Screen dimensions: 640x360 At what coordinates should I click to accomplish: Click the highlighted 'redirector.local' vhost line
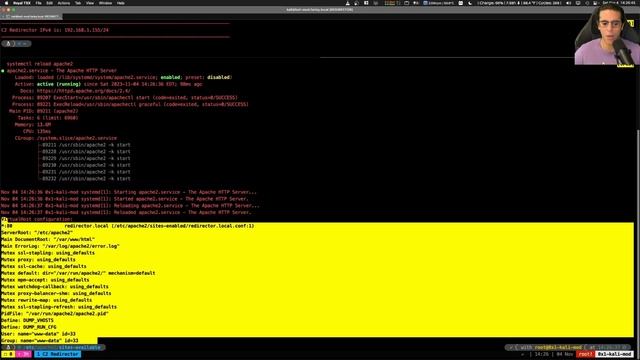coord(127,226)
